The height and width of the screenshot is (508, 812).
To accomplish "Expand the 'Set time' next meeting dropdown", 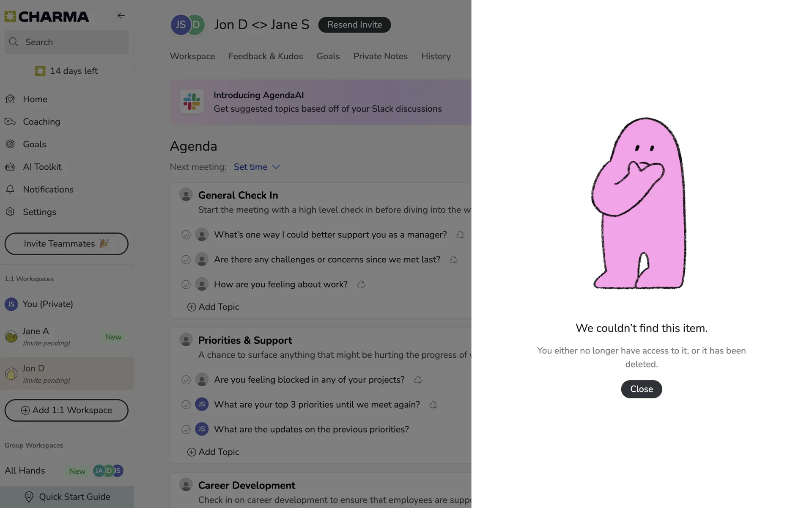I will (x=257, y=167).
